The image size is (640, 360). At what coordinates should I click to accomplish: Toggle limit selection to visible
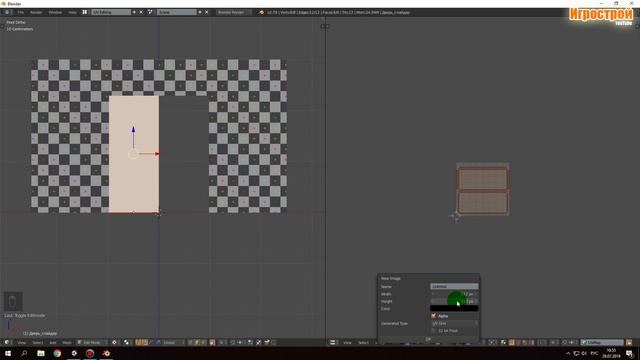(x=212, y=342)
